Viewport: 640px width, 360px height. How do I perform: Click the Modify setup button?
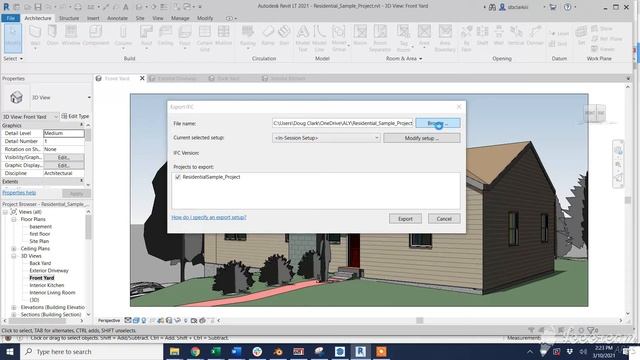tap(422, 138)
